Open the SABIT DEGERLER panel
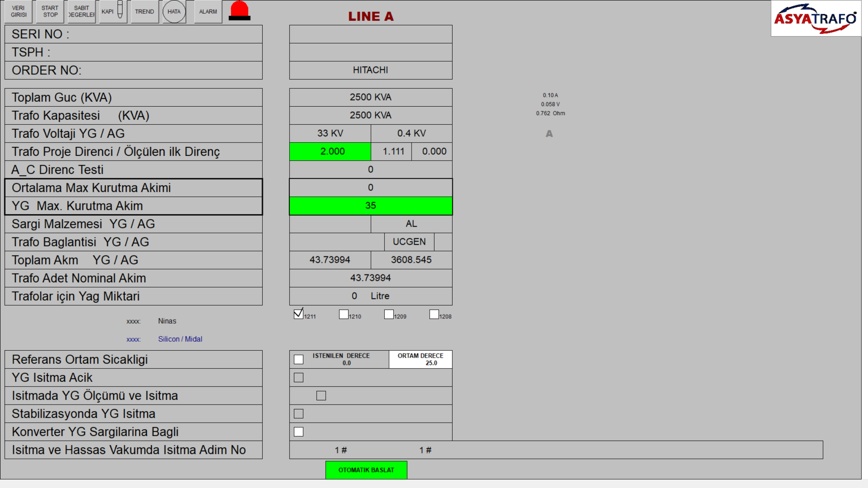Screen dimensions: 868x488 (x=80, y=11)
